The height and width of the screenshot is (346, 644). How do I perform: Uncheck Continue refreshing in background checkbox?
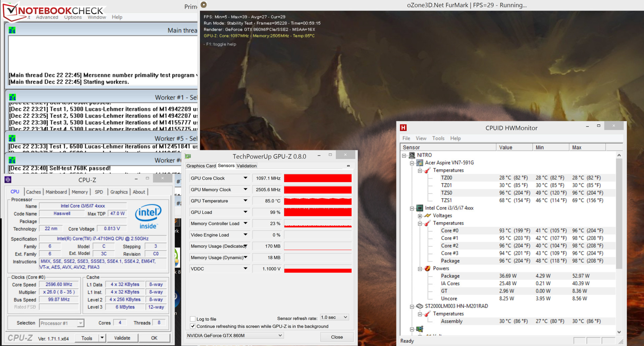point(193,326)
